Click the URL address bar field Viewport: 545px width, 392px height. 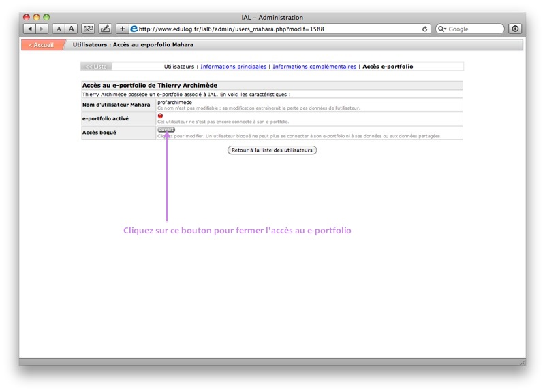pyautogui.click(x=272, y=29)
